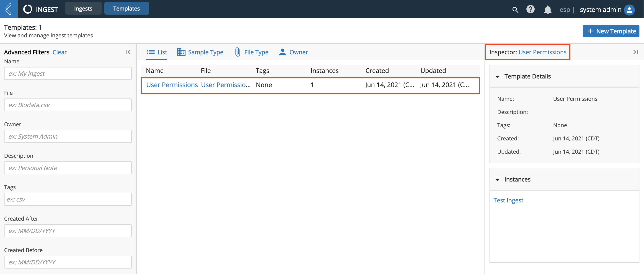Screen dimensions: 644x274
Task: Select the List view tab
Action: tap(157, 52)
